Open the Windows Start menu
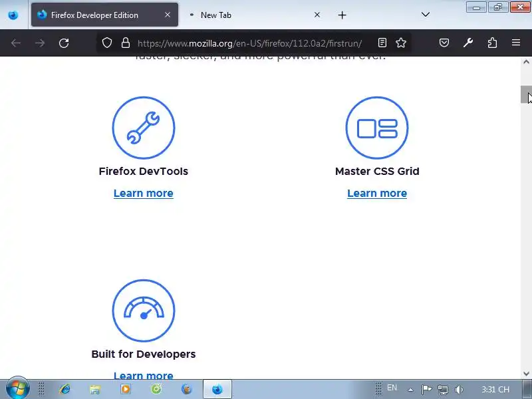 18,389
